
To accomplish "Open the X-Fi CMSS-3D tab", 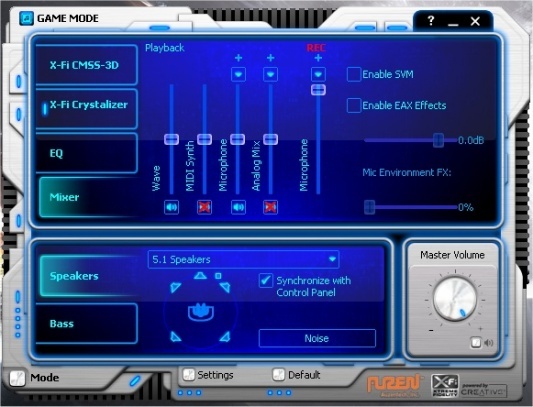I will [x=86, y=65].
